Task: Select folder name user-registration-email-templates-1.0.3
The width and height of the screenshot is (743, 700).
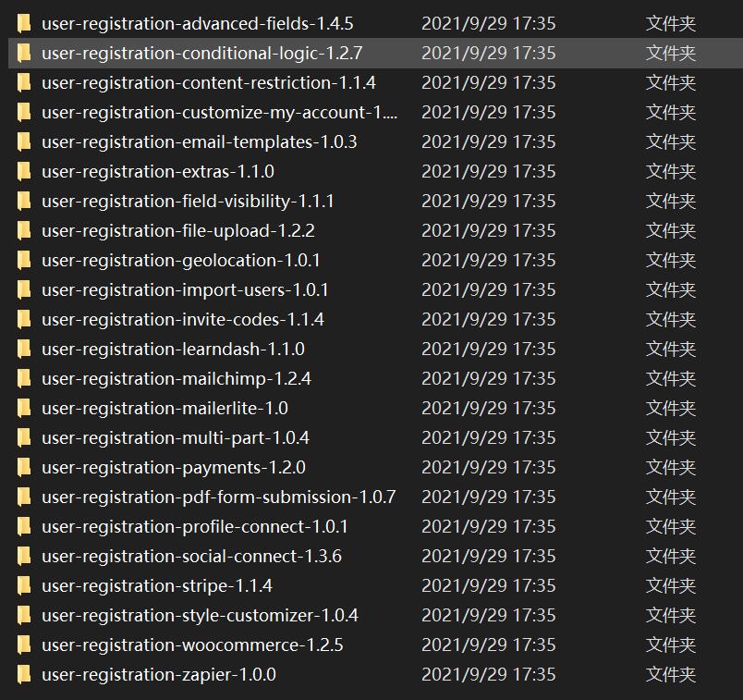Action: coord(200,141)
